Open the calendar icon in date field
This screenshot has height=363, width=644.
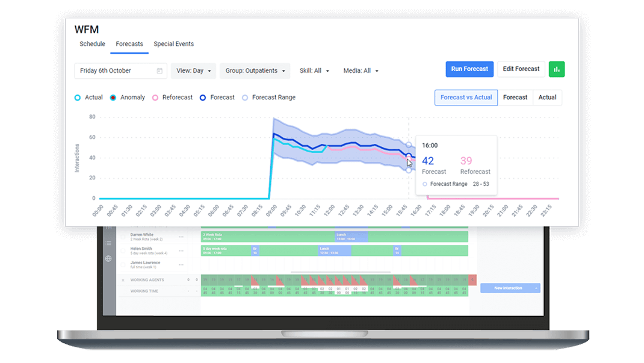(159, 71)
